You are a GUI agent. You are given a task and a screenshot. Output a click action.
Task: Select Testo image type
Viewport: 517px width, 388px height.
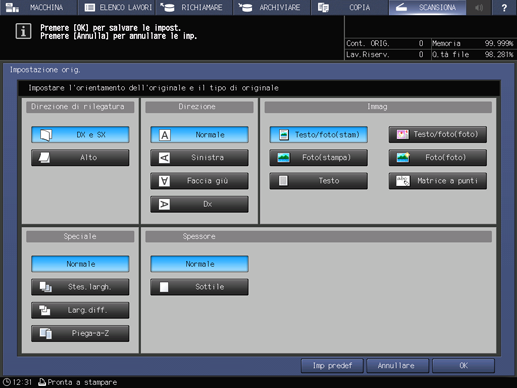319,181
